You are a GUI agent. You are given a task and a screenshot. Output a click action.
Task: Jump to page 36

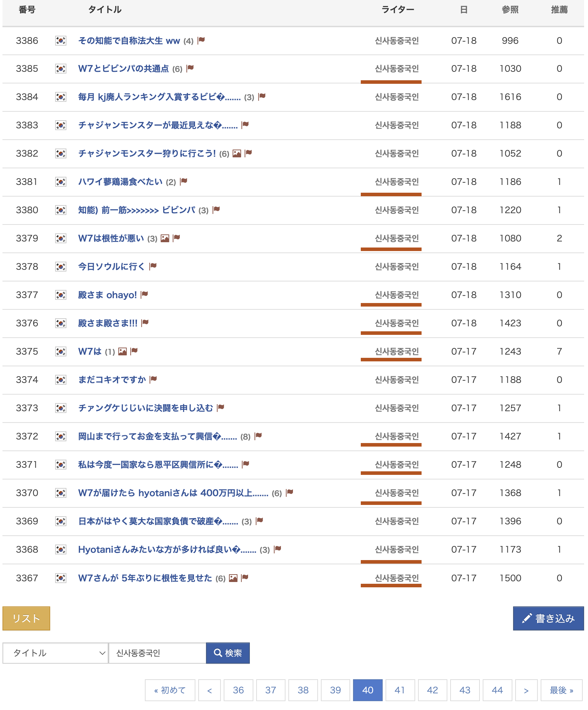click(x=238, y=690)
